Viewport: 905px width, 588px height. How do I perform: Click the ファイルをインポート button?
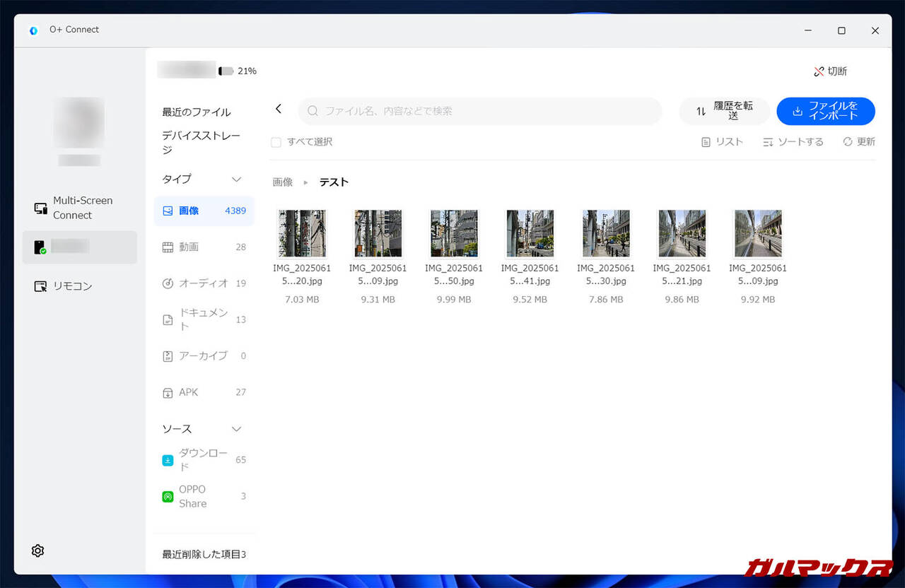(x=825, y=111)
